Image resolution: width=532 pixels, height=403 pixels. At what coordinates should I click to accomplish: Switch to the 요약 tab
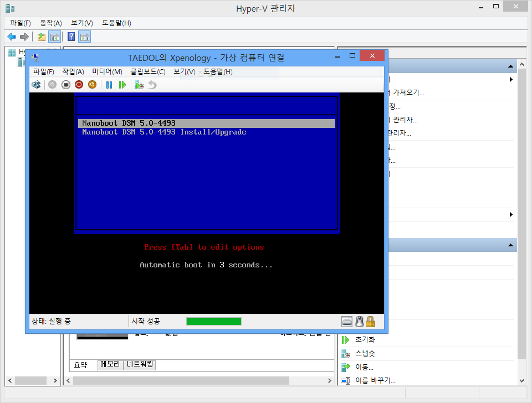tap(81, 365)
